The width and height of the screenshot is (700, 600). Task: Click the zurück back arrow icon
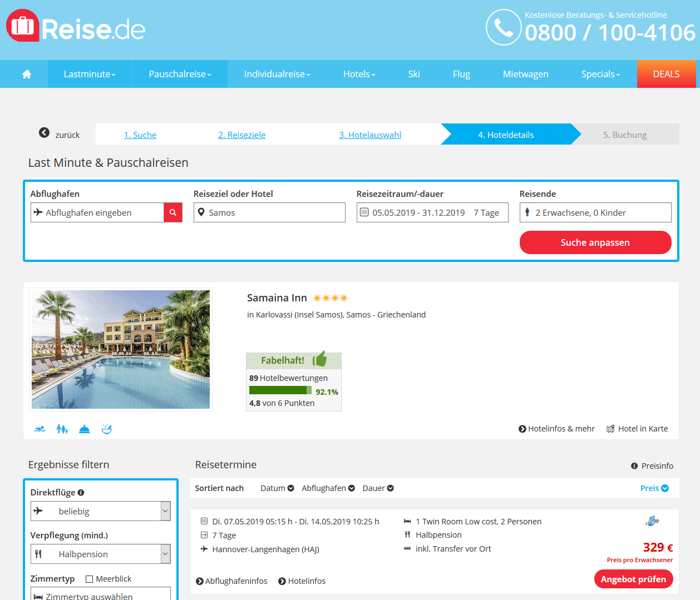(44, 132)
